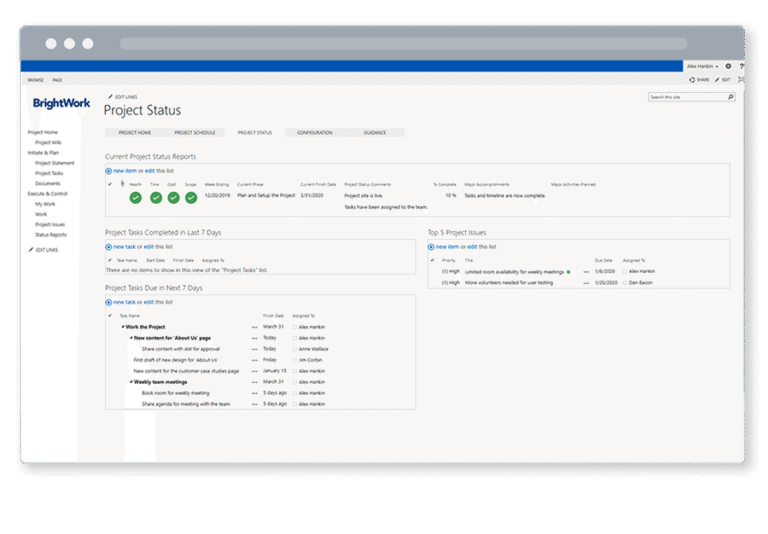Open ellipsis menu for More volunteers needed issue
768x534 pixels.
[x=586, y=283]
